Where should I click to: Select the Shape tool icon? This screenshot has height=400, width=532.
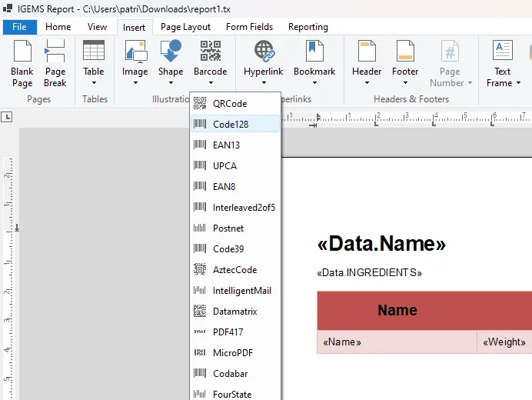click(171, 51)
